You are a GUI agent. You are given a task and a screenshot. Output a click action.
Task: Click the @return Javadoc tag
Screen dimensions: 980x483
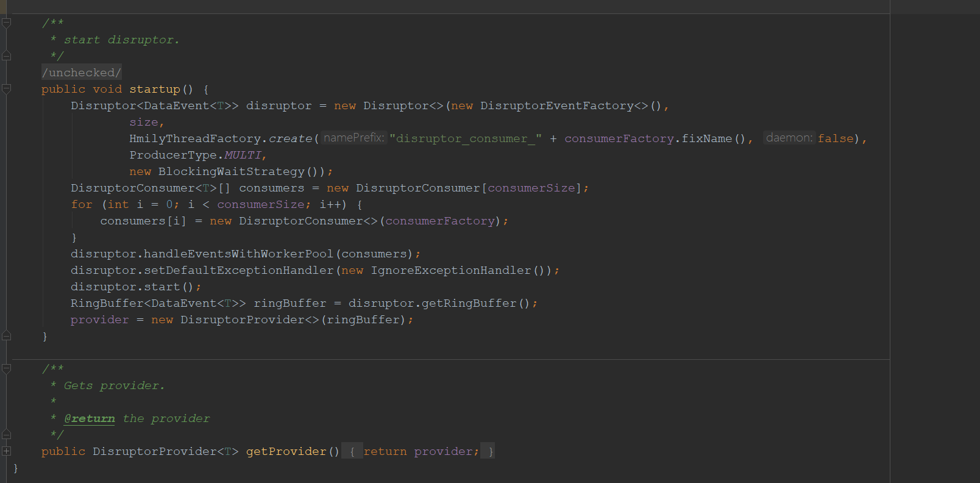[90, 418]
